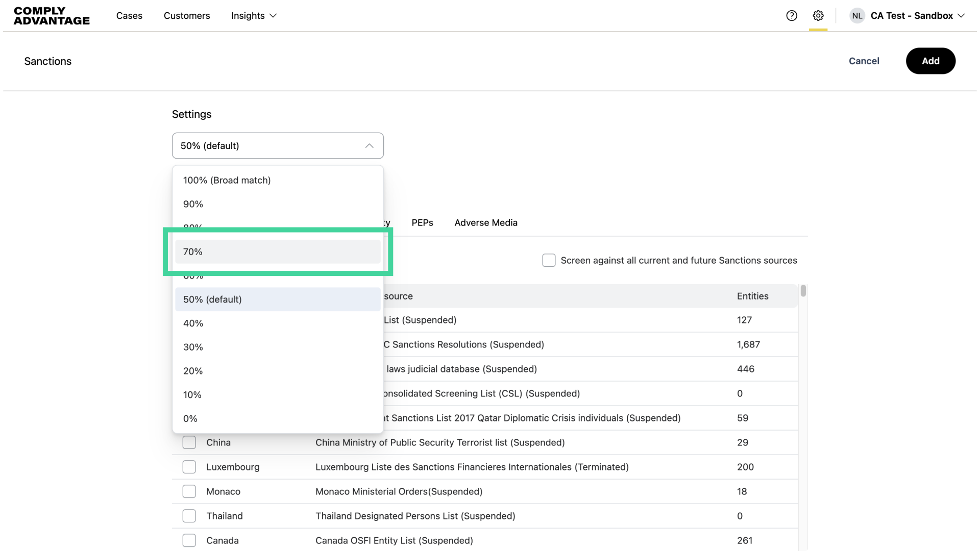Image resolution: width=980 pixels, height=551 pixels.
Task: Click the Cancel link
Action: point(864,61)
